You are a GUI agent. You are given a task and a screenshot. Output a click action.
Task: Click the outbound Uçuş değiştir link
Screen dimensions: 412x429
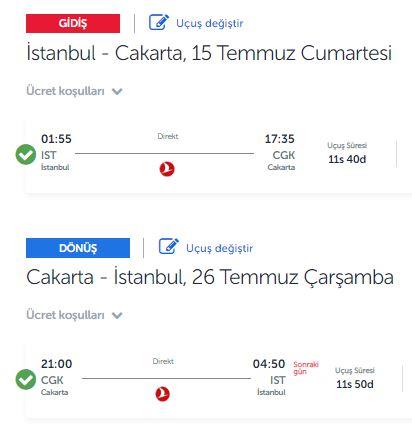[x=210, y=23]
